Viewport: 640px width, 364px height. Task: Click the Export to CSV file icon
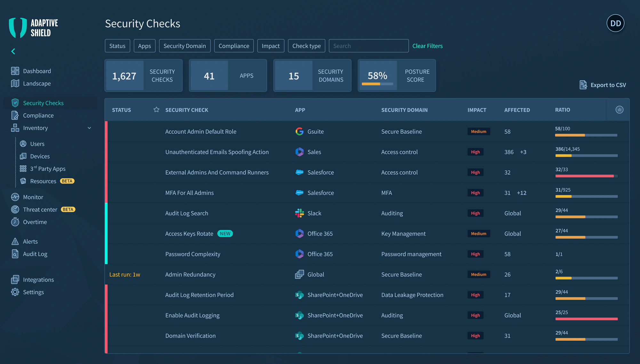click(x=583, y=85)
